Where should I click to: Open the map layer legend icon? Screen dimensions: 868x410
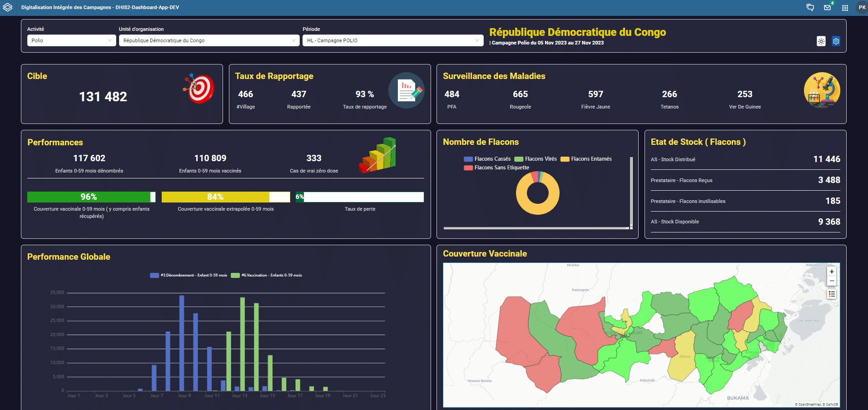[x=832, y=294]
